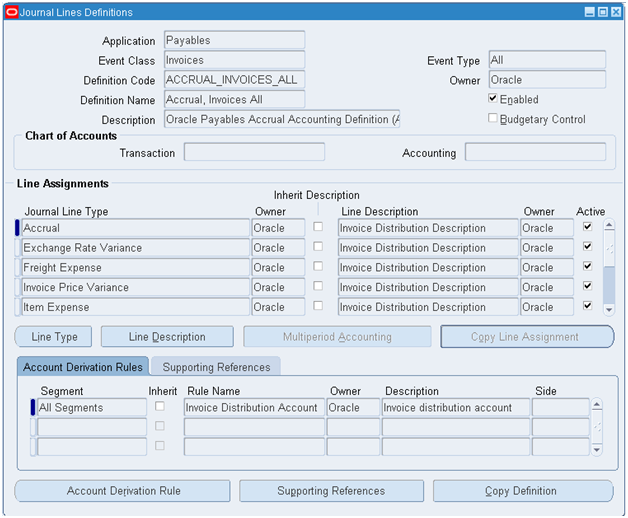Click the Application field showing Payables
The height and width of the screenshot is (518, 628).
[x=234, y=40]
